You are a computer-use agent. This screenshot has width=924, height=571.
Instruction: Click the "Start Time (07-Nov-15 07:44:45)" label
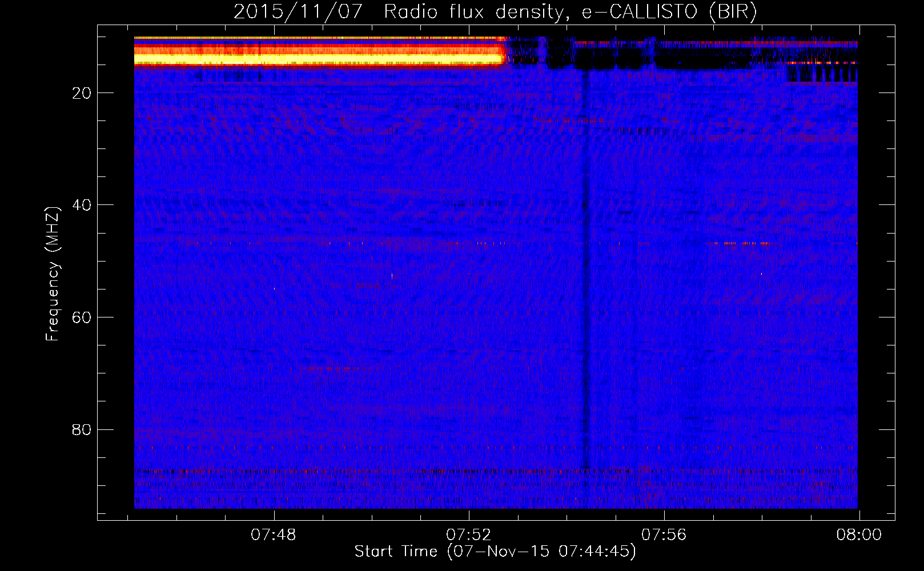pyautogui.click(x=495, y=552)
